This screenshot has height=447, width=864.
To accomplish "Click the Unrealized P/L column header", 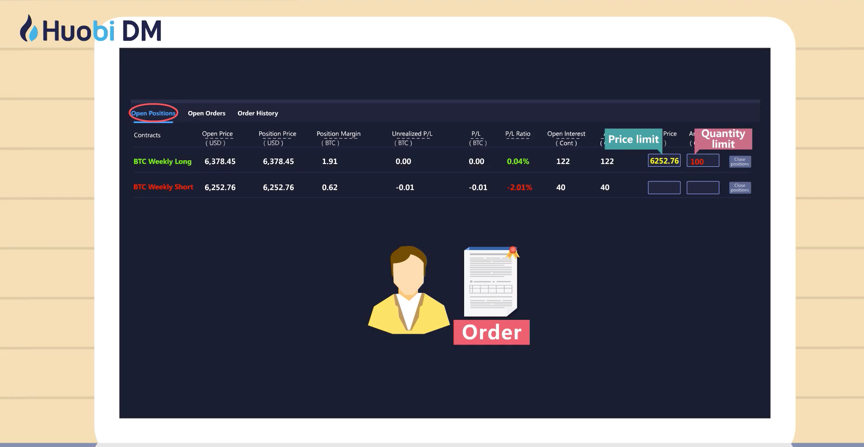I will point(412,138).
